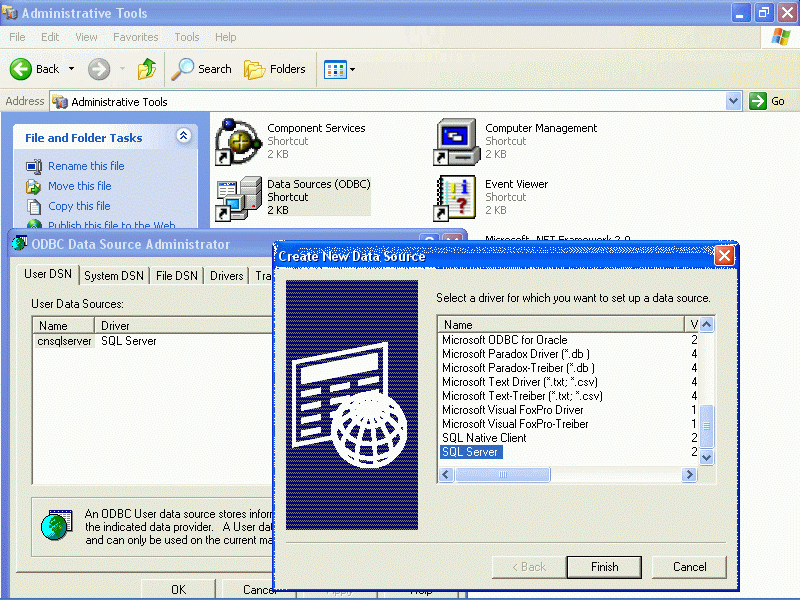Screen dimensions: 800x600
Task: Click the Rename this file icon
Action: click(x=34, y=166)
